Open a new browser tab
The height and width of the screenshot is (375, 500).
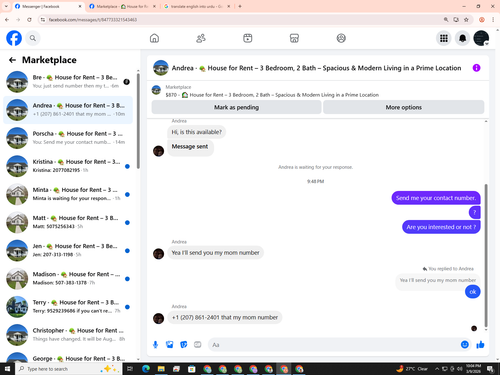(x=240, y=6)
